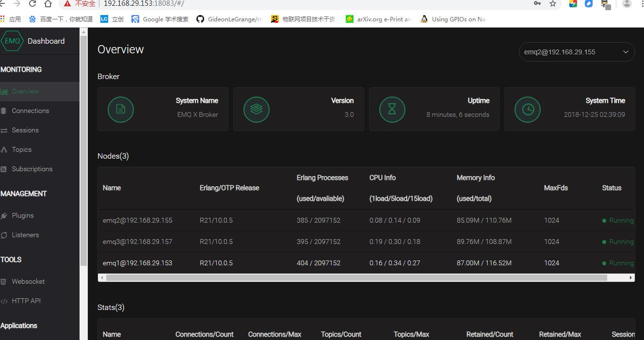Image resolution: width=644 pixels, height=340 pixels.
Task: Click the nodes table left scroll arrow
Action: (101, 278)
